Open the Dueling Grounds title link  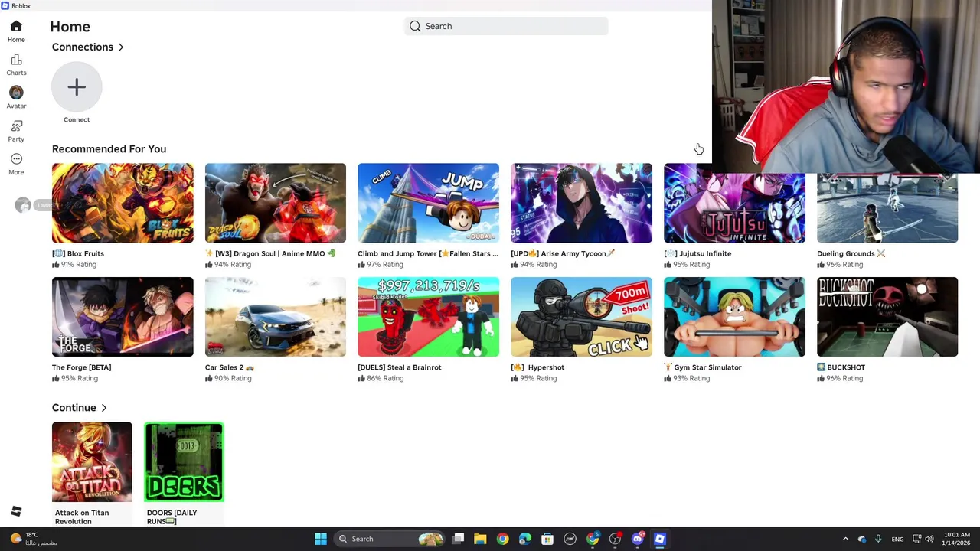coord(851,253)
